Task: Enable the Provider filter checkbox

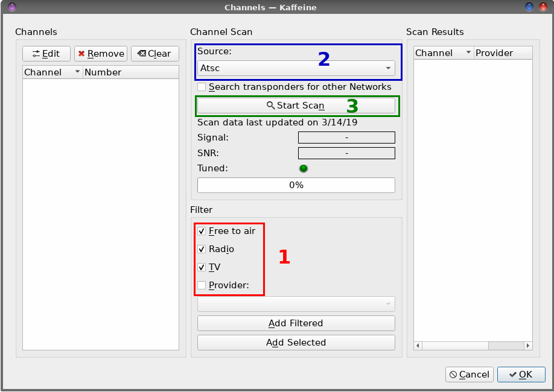Action: [x=202, y=285]
